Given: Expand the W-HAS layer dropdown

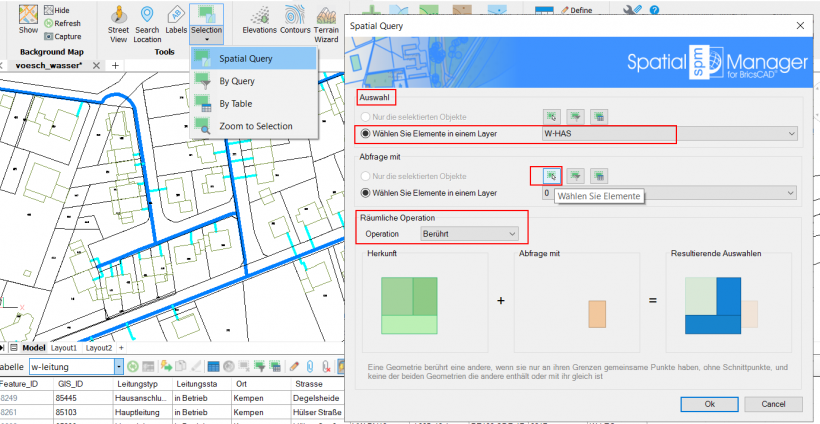Looking at the screenshot, I should pyautogui.click(x=792, y=133).
